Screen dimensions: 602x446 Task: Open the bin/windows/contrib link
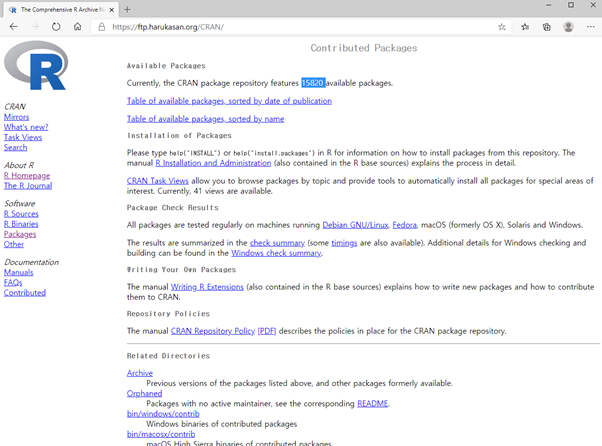pyautogui.click(x=163, y=414)
